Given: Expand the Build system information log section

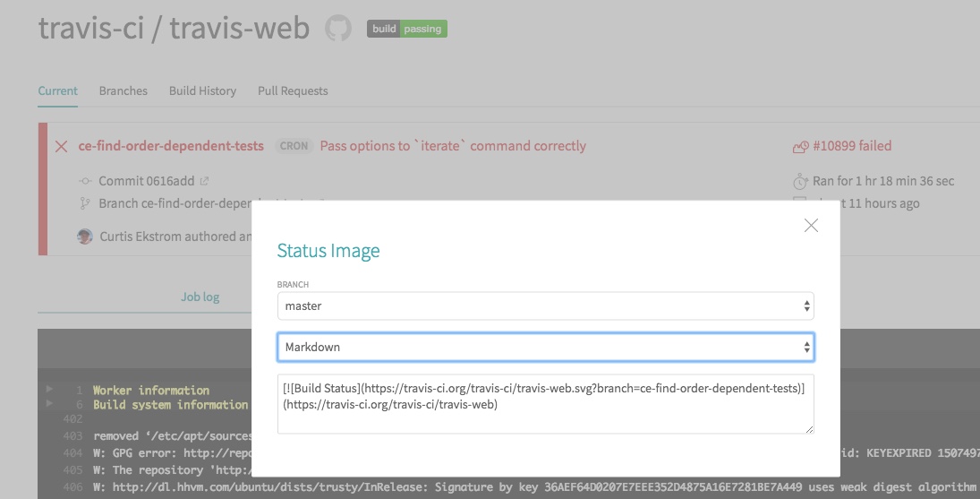Looking at the screenshot, I should 48,405.
